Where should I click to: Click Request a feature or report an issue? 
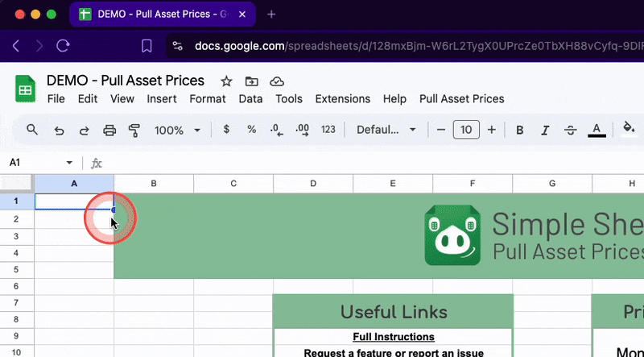[x=394, y=353]
